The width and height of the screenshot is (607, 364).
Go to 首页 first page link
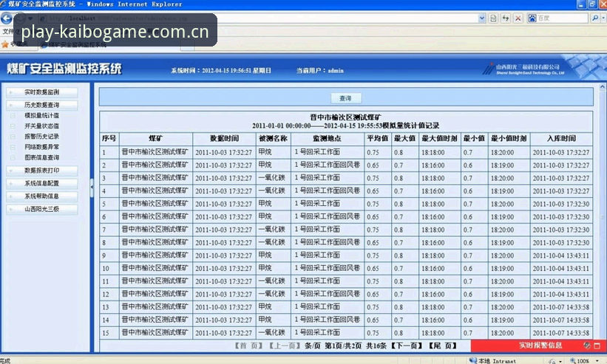click(248, 346)
